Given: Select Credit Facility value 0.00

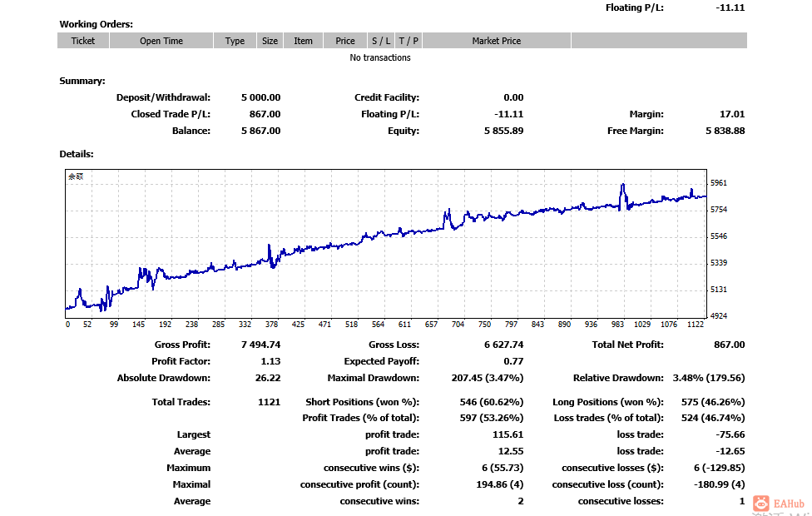Looking at the screenshot, I should [x=513, y=97].
